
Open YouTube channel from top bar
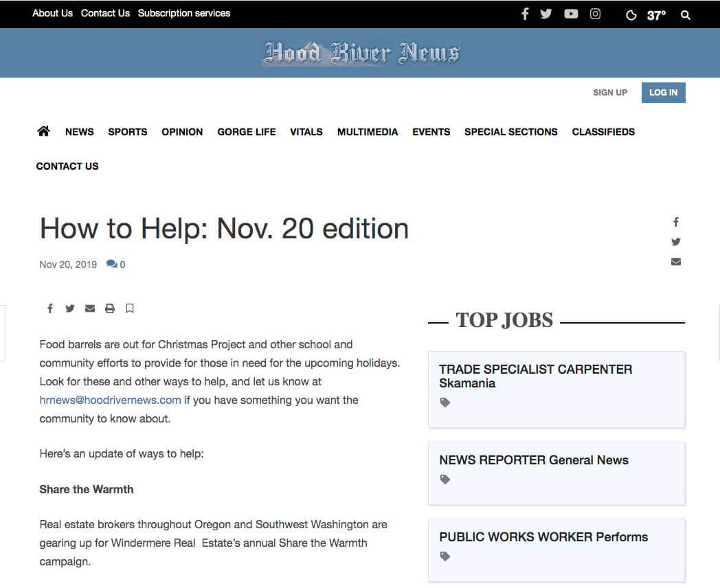[571, 14]
